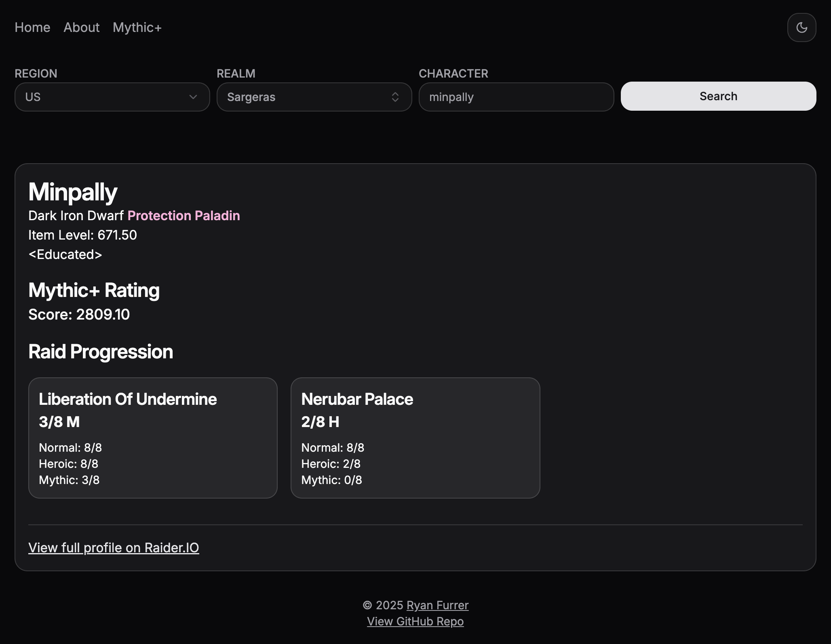The width and height of the screenshot is (831, 644).
Task: Click the Minpally character name heading
Action: point(73,192)
